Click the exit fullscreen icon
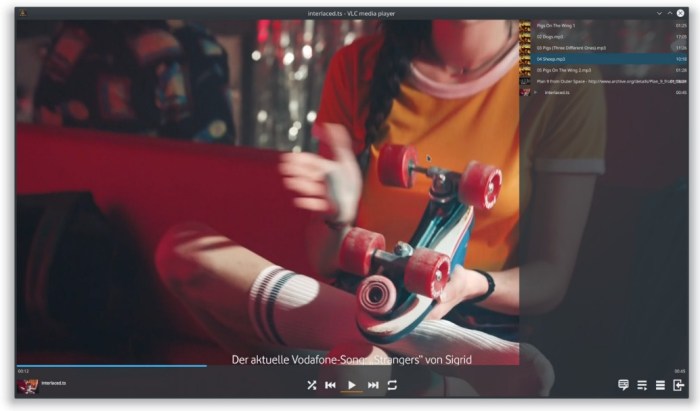The image size is (700, 411). [679, 385]
